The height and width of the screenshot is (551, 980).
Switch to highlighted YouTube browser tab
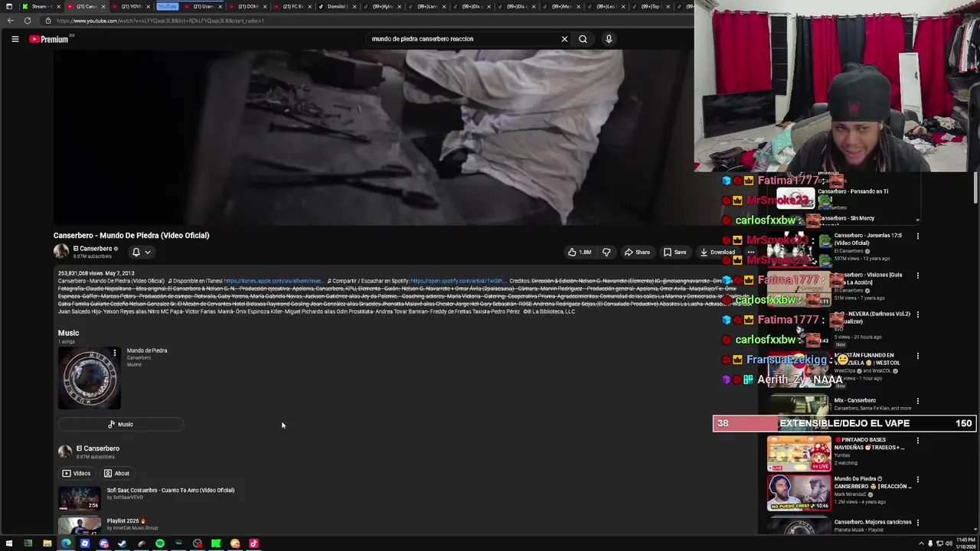pos(167,6)
